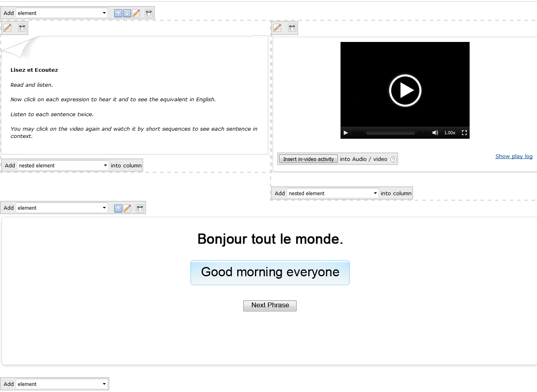Screen dimensions: 537x392
Task: Click the phrase Bonjour tout le monde.
Action: click(x=270, y=239)
